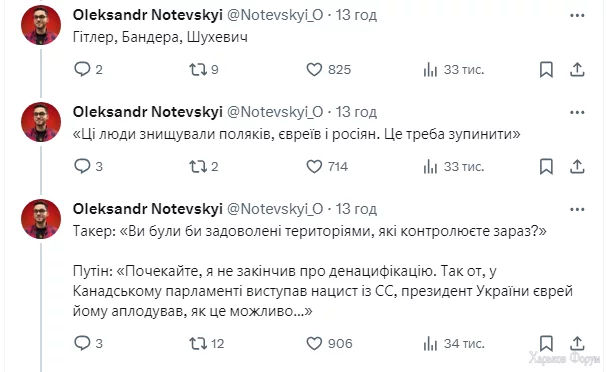Open @Notevskyi_O handle in second tweet
This screenshot has height=372, width=607.
point(274,112)
